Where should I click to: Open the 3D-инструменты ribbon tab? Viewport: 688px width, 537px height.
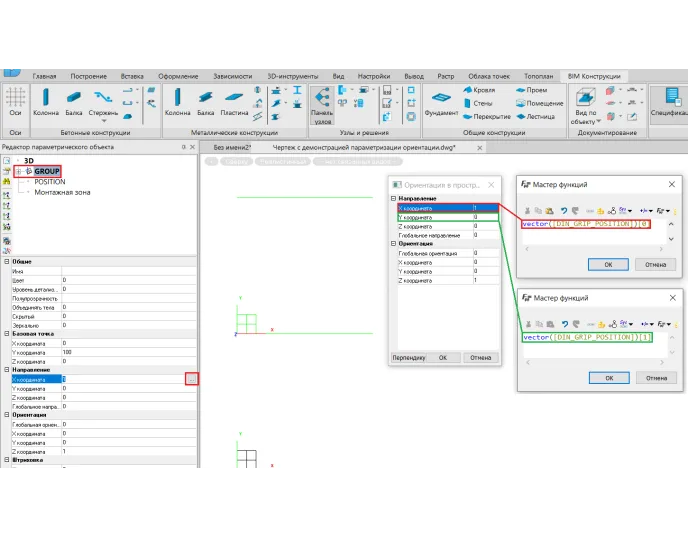[293, 76]
